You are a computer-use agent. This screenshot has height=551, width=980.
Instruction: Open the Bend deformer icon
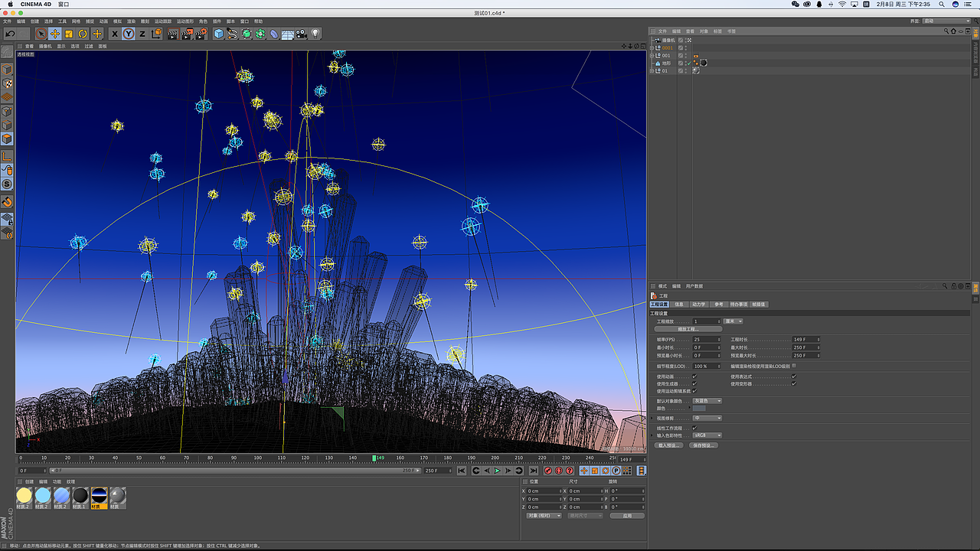[x=274, y=34]
